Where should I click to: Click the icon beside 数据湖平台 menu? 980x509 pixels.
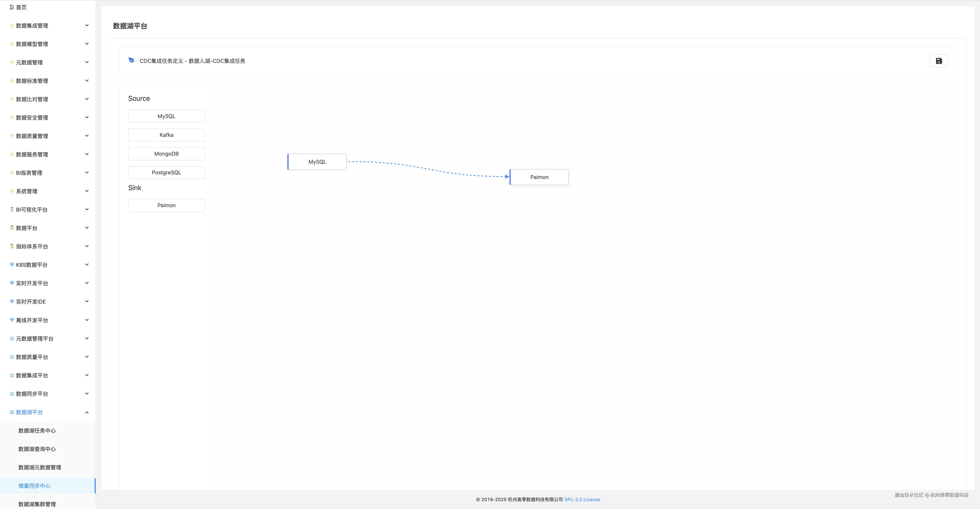pos(12,412)
